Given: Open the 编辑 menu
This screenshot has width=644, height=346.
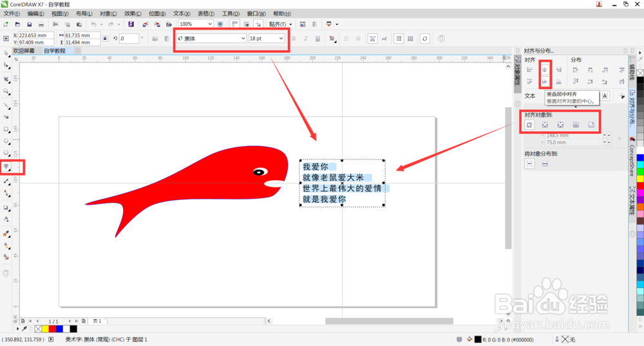Looking at the screenshot, I should (35, 14).
